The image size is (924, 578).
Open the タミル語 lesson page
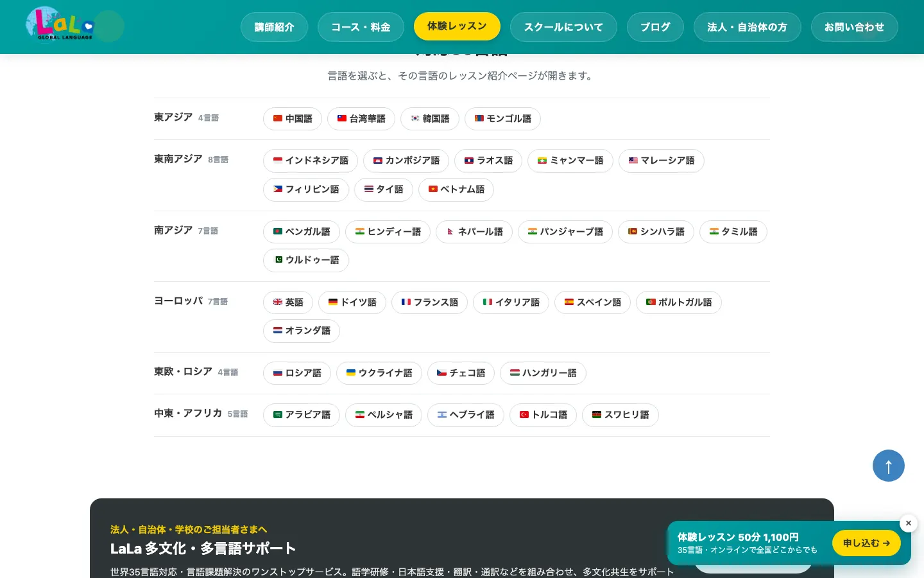pyautogui.click(x=733, y=232)
